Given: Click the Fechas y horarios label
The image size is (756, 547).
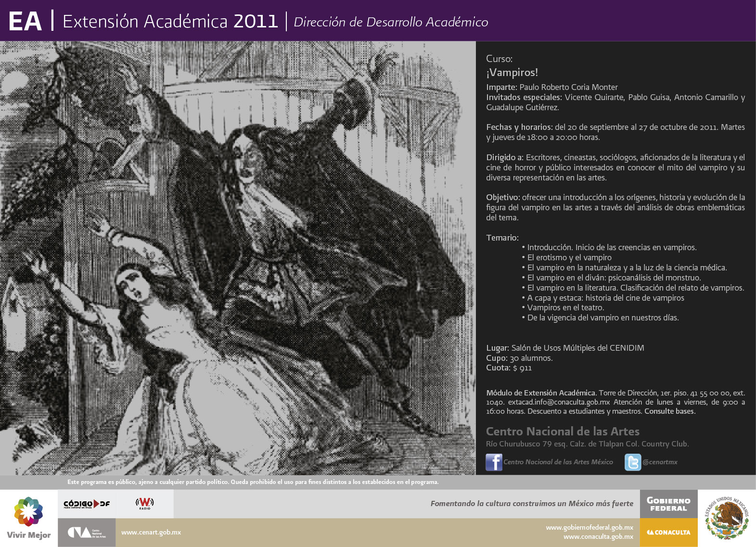Looking at the screenshot, I should pos(519,127).
